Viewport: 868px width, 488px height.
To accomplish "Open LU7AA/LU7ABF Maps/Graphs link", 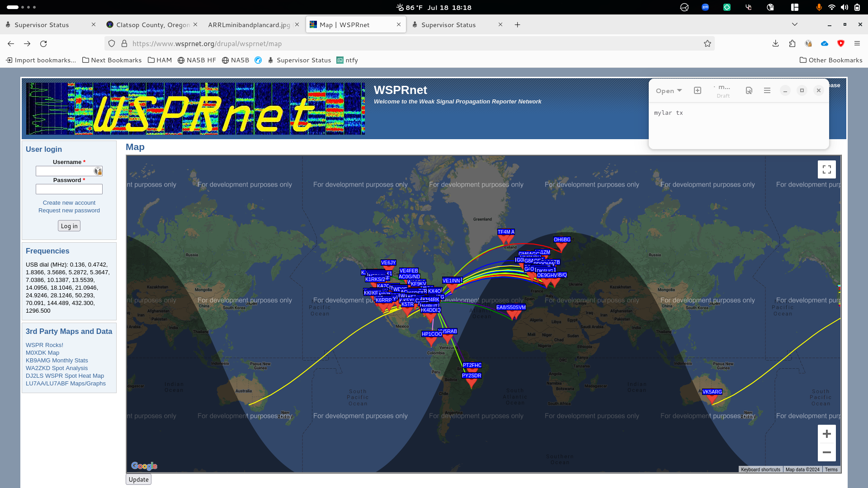I will pos(66,384).
